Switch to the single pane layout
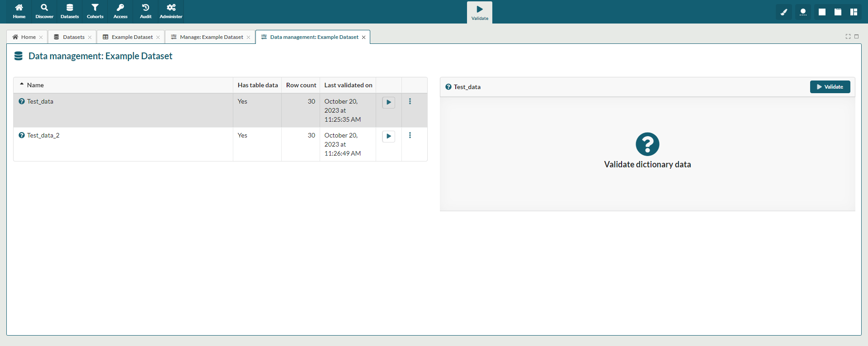This screenshot has width=868, height=346. click(822, 12)
